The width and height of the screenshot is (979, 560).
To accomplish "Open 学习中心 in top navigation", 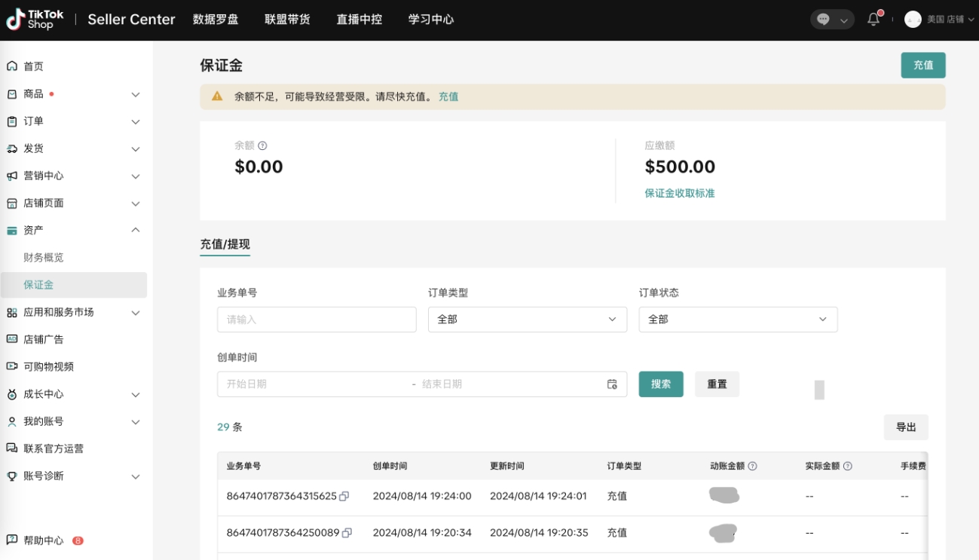I will pyautogui.click(x=431, y=20).
